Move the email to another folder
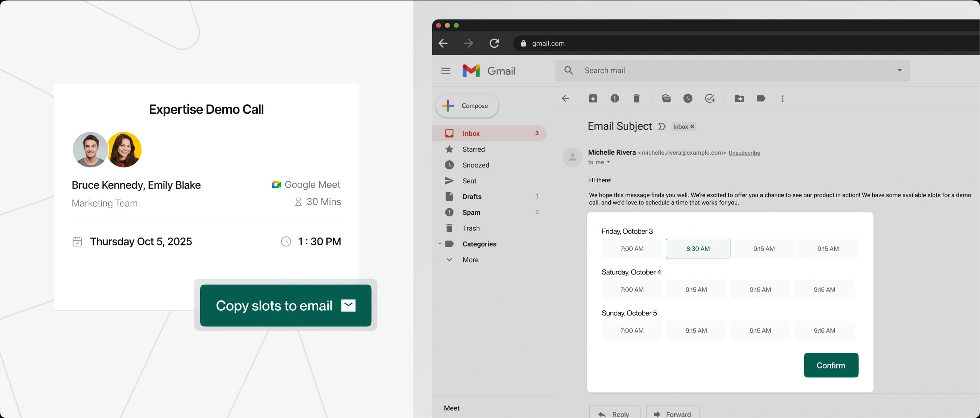Image resolution: width=980 pixels, height=418 pixels. [739, 98]
